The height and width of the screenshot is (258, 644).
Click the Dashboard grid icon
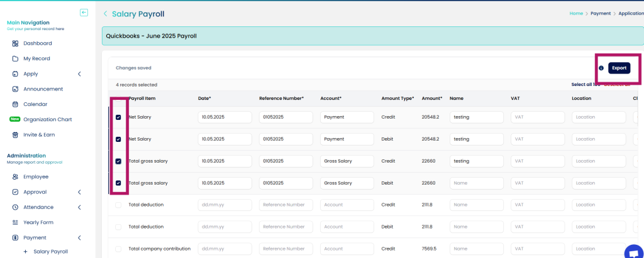15,43
